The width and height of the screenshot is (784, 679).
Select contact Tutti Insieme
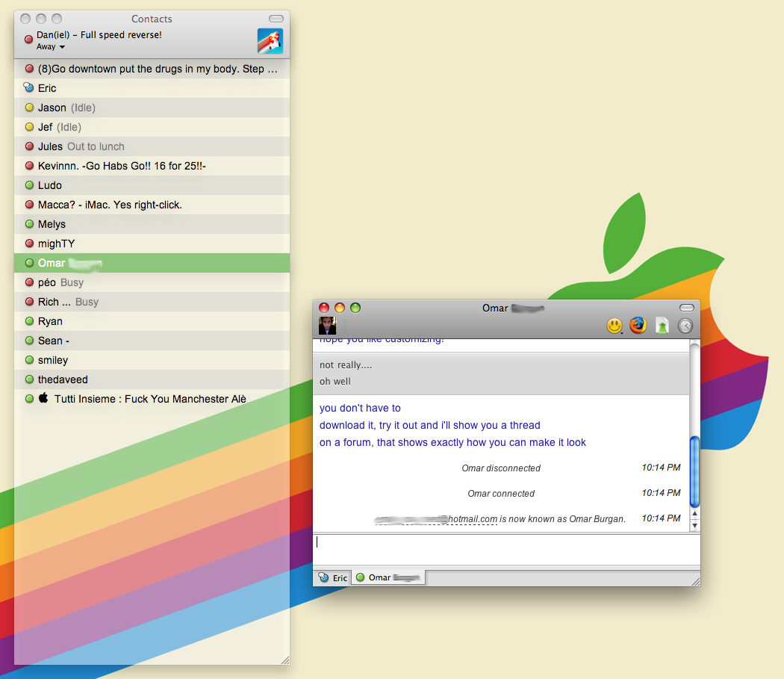click(152, 399)
